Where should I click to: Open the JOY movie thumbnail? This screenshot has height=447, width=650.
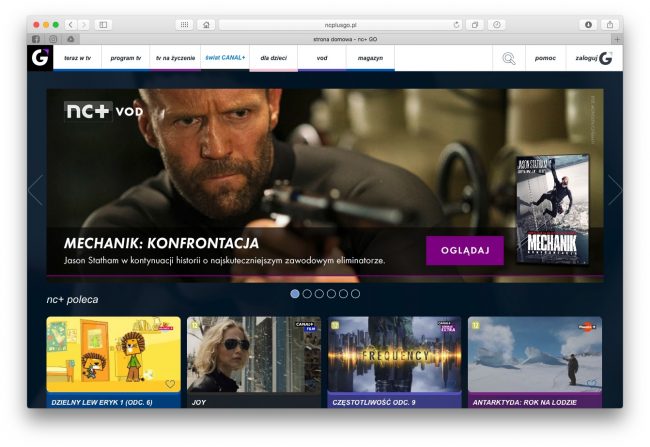254,355
